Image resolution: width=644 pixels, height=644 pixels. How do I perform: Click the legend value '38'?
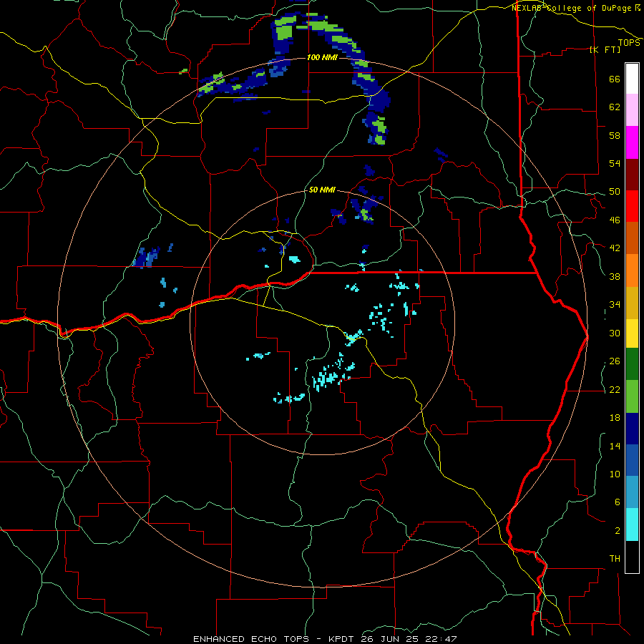[x=615, y=277]
